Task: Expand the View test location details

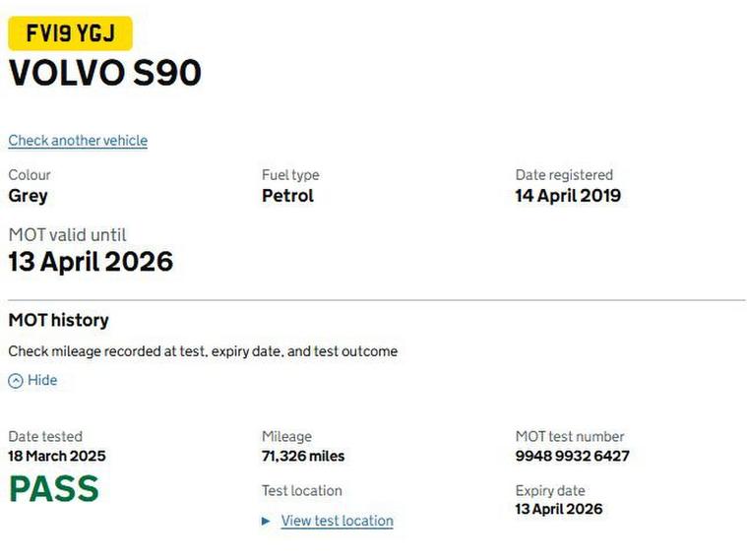Action: 337,522
